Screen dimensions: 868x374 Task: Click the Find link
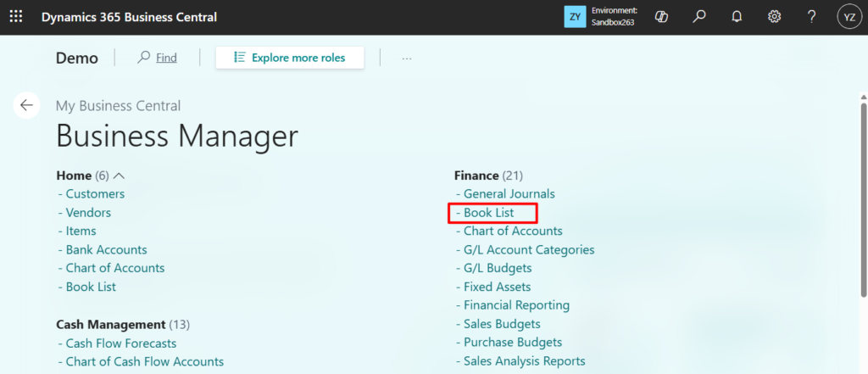pyautogui.click(x=158, y=58)
